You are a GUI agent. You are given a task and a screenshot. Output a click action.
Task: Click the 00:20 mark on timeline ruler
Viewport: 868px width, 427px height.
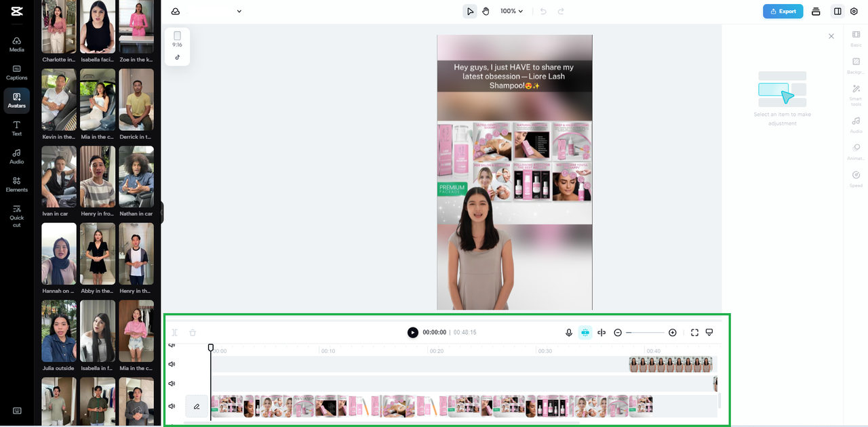pos(437,351)
